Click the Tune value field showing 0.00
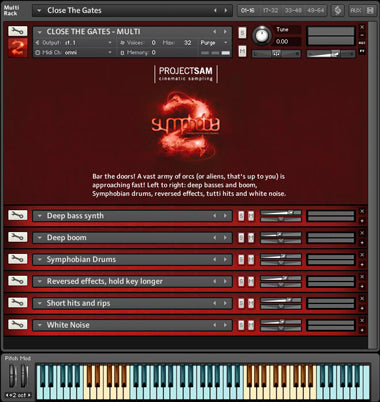 [287, 42]
